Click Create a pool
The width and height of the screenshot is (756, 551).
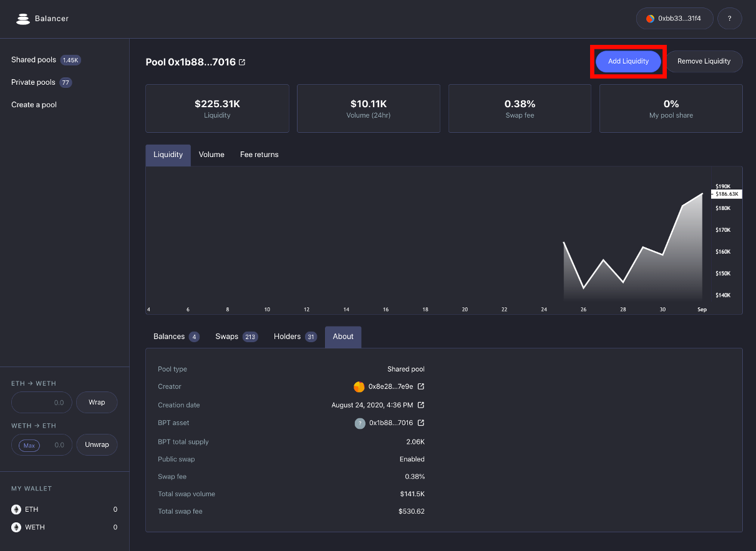pos(33,104)
